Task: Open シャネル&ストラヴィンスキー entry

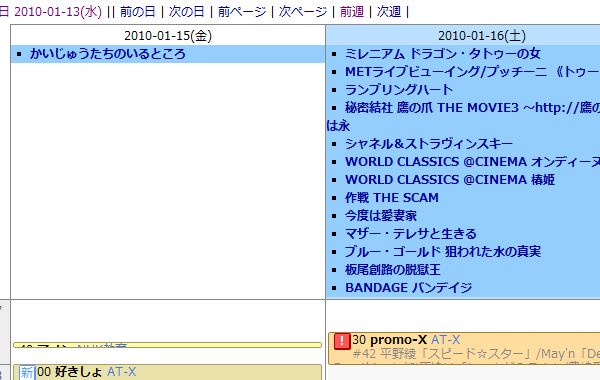Action: pyautogui.click(x=429, y=144)
